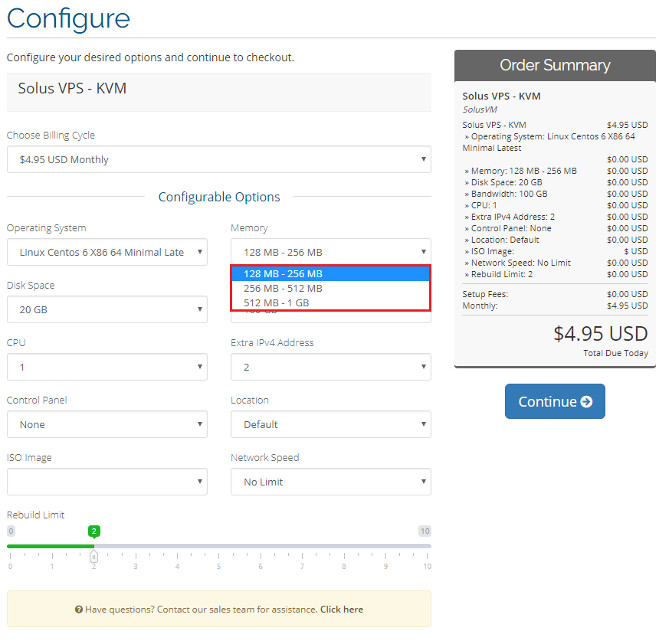
Task: Follow the 'Click here' sales contact link
Action: pyautogui.click(x=342, y=610)
